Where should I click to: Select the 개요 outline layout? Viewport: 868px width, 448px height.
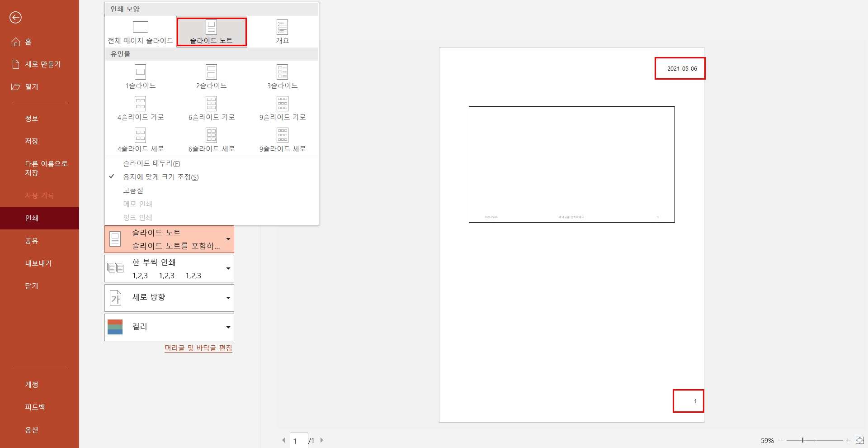[x=283, y=32]
